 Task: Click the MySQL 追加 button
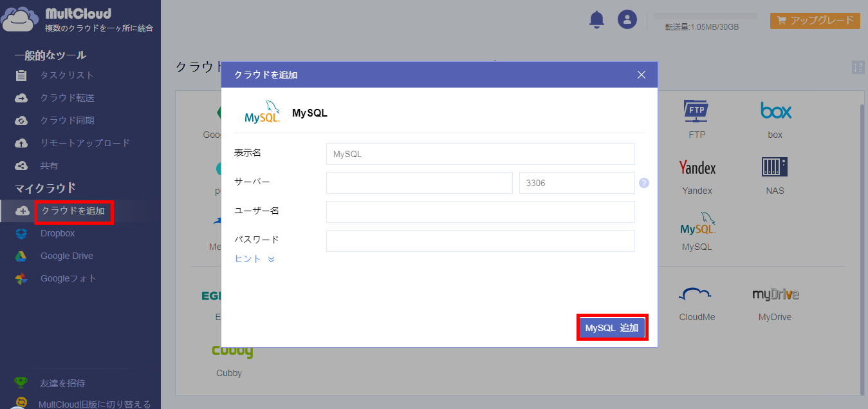[612, 328]
